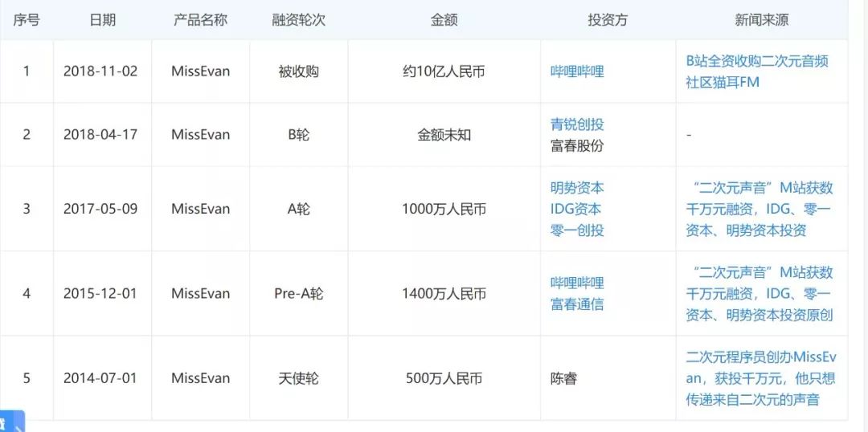Screen dimensions: 868x432
Task: Click the serial number 1 cell
Action: 27,71
